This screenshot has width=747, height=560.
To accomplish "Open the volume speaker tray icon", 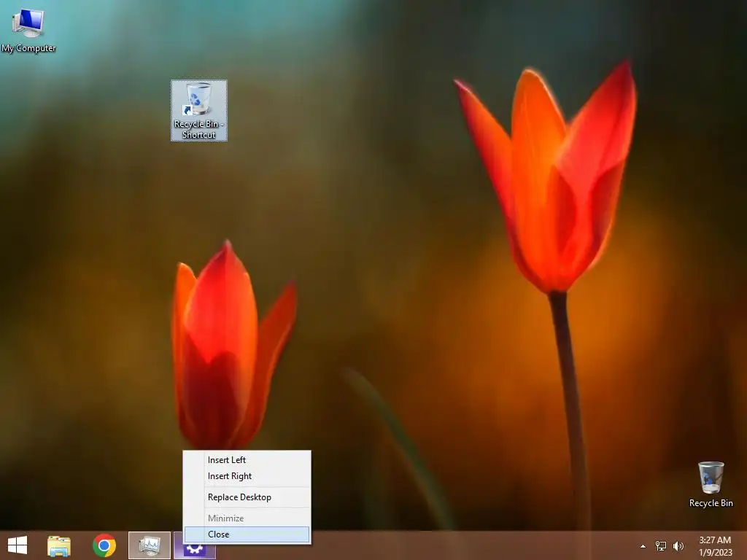I will [x=678, y=545].
